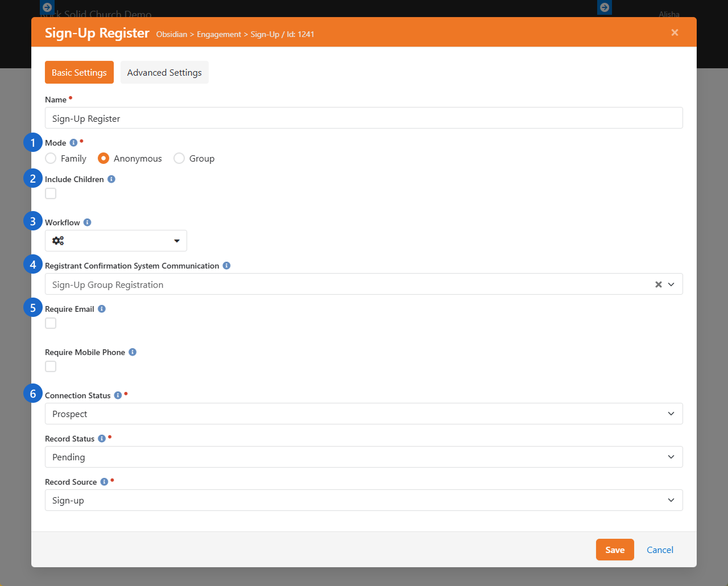Click the Record Source info icon
Image resolution: width=728 pixels, height=586 pixels.
tap(104, 482)
